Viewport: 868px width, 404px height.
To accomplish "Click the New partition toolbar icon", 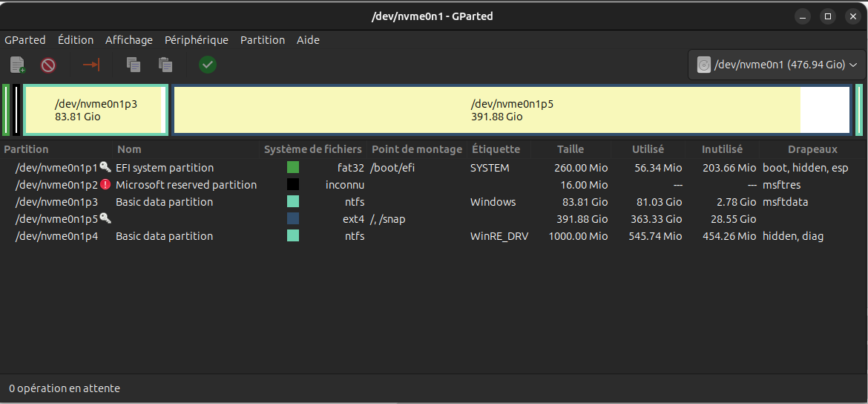I will click(x=18, y=65).
